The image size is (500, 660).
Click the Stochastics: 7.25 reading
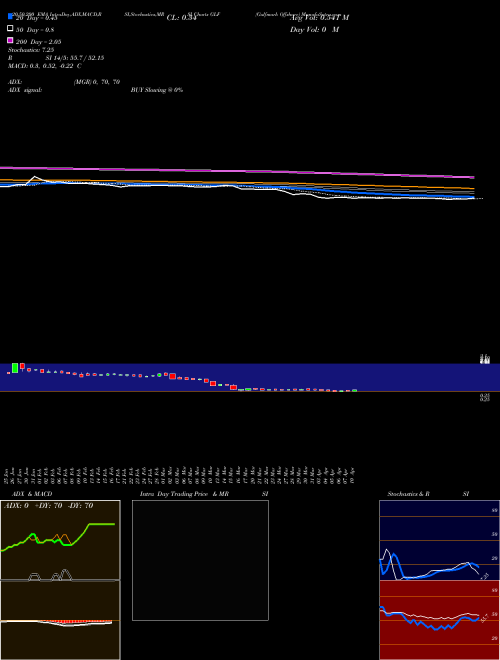[x=31, y=50]
